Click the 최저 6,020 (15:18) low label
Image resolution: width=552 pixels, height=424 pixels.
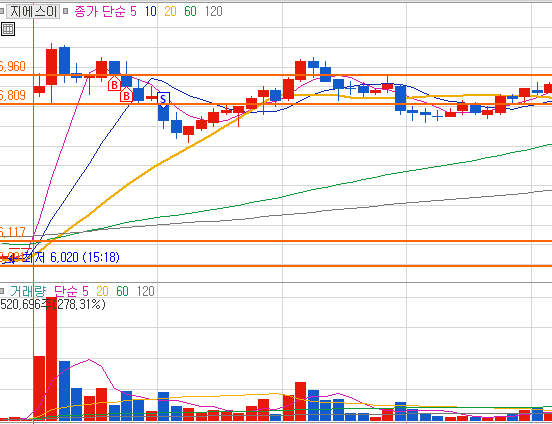tap(71, 258)
